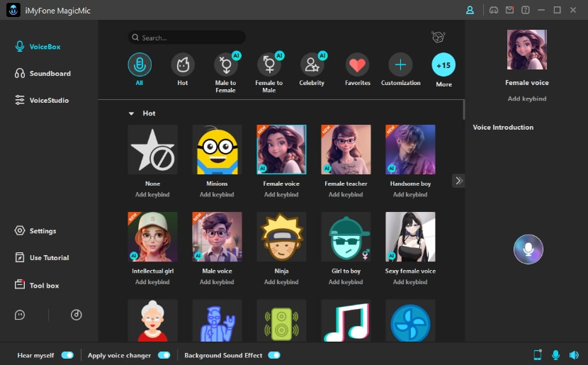588x365 pixels.
Task: Add keybind under Handsome boy
Action: point(411,194)
